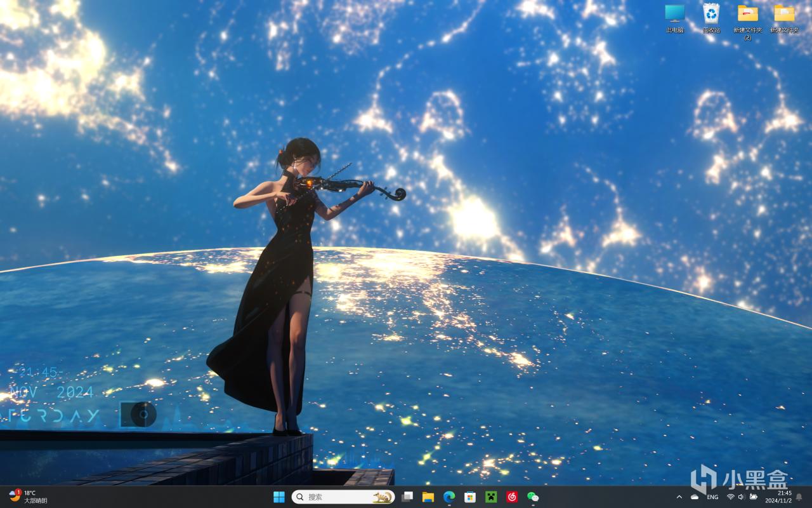The height and width of the screenshot is (508, 812).
Task: Click the speaker volume tray icon
Action: point(742,497)
